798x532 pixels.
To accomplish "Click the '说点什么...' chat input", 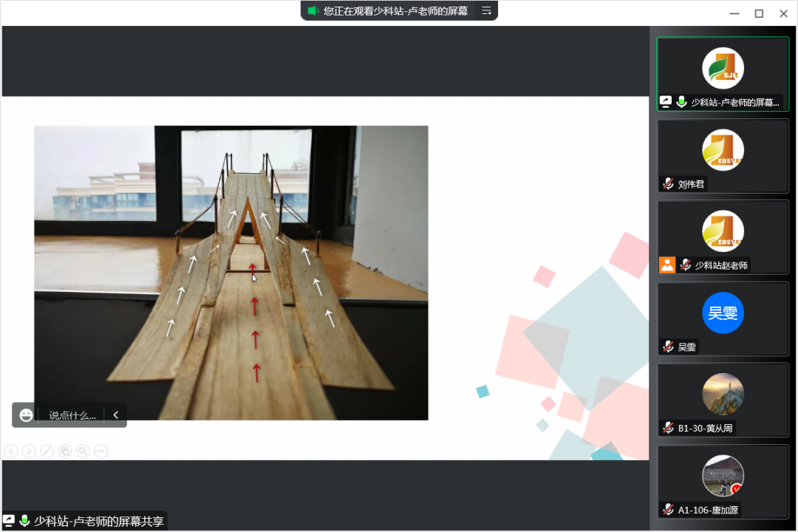I will click(x=72, y=415).
